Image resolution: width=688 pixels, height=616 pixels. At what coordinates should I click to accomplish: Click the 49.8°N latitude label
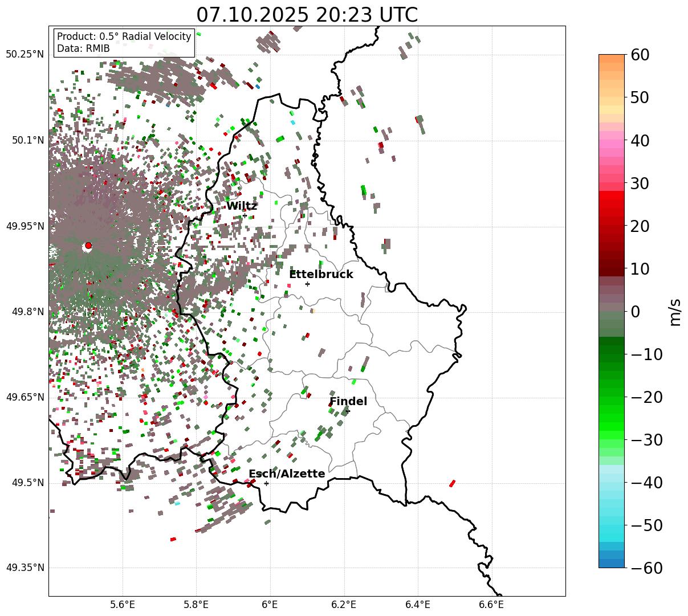click(x=27, y=312)
